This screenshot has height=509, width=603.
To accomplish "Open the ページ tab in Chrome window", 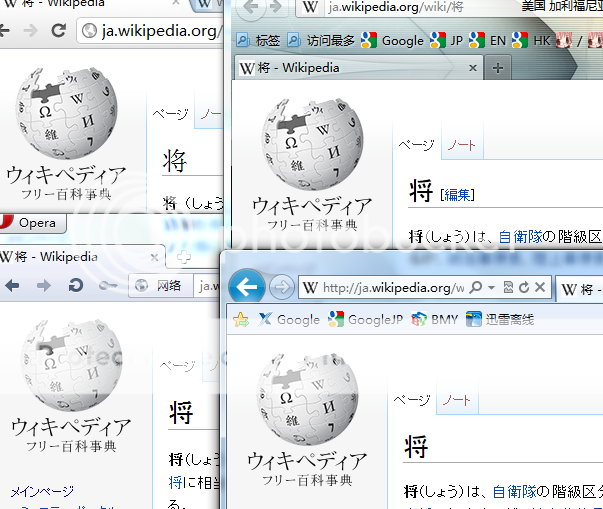I will [170, 113].
